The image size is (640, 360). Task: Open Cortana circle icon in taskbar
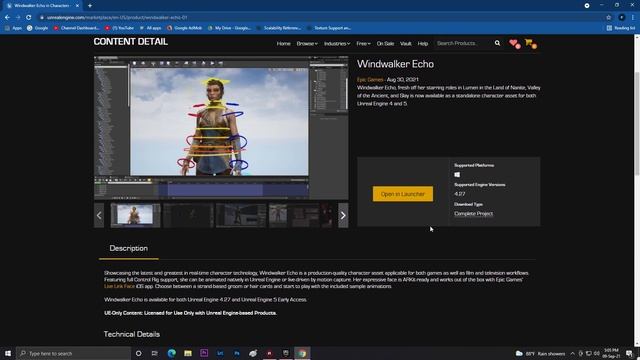138,353
